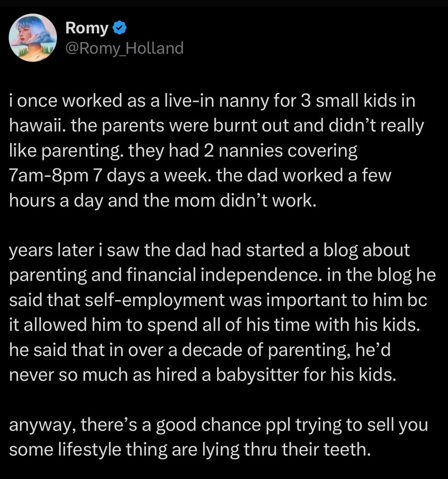
Task: Click the word "hawaii" in the tweet
Action: coord(37,125)
